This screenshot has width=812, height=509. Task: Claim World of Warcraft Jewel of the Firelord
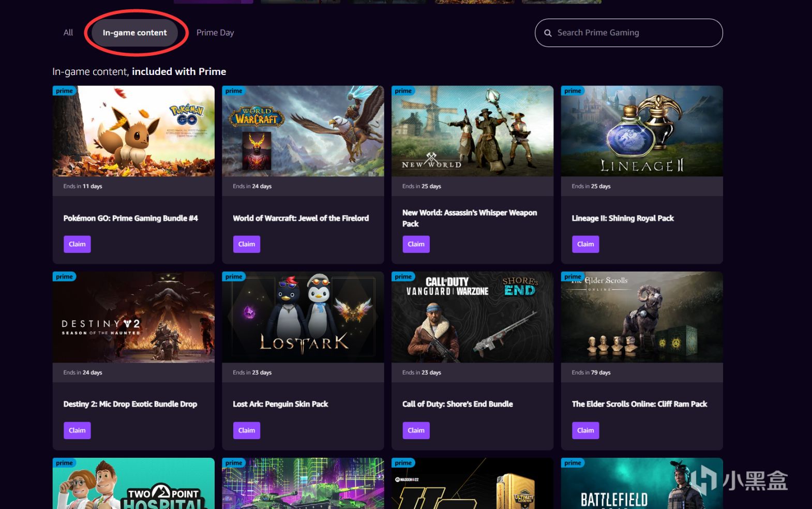pyautogui.click(x=247, y=244)
